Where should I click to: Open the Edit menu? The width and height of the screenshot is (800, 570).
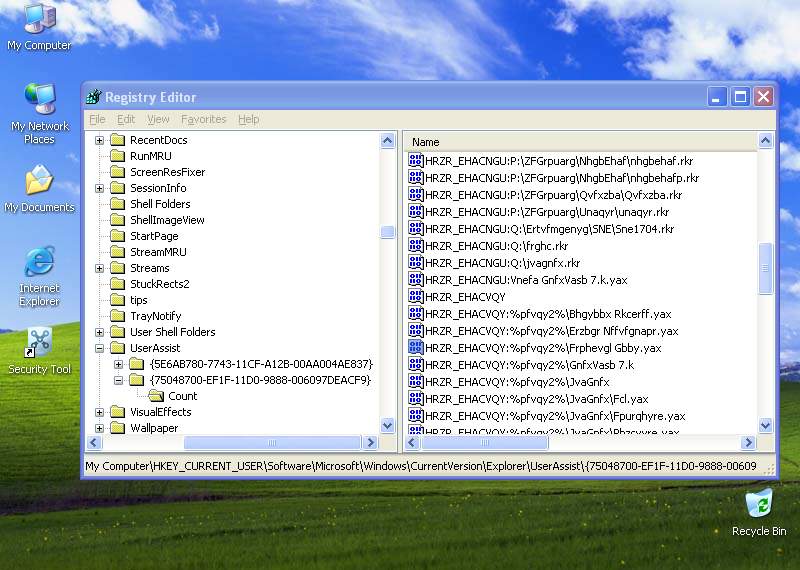pyautogui.click(x=126, y=119)
